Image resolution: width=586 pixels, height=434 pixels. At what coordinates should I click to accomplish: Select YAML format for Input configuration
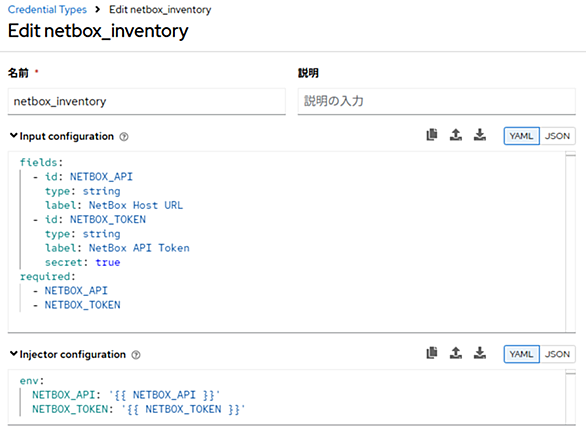click(521, 136)
